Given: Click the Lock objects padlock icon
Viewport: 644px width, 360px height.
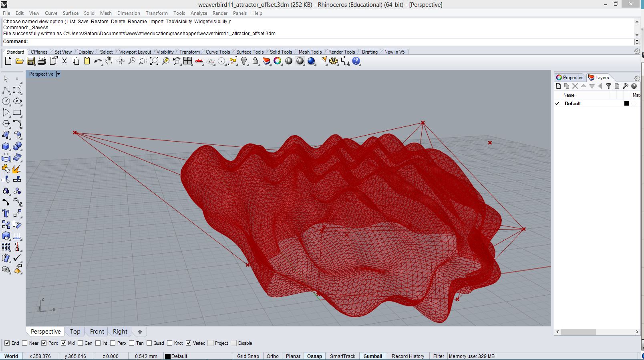Looking at the screenshot, I should click(x=255, y=61).
